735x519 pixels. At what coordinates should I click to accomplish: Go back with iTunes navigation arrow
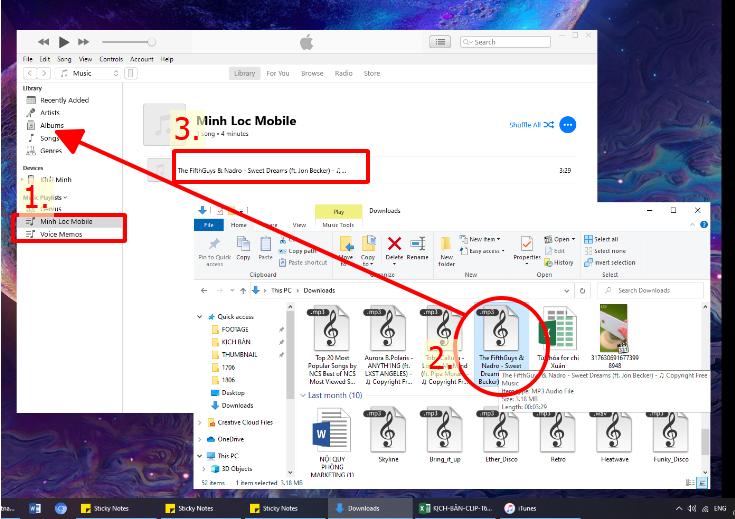30,73
